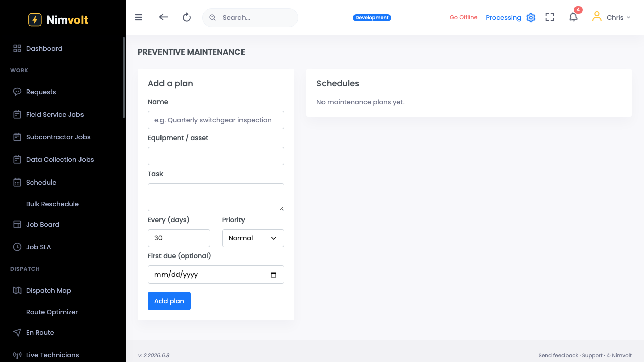644x362 pixels.
Task: Open notifications bell icon
Action: tap(573, 17)
